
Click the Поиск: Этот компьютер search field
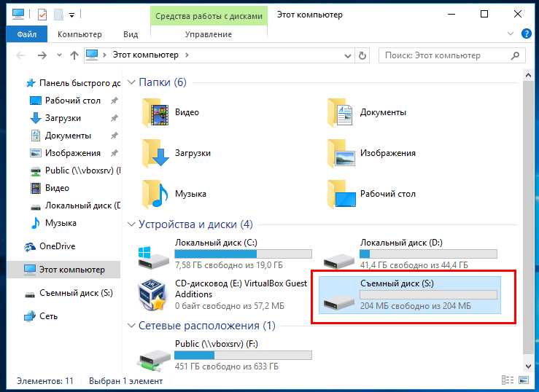click(452, 55)
